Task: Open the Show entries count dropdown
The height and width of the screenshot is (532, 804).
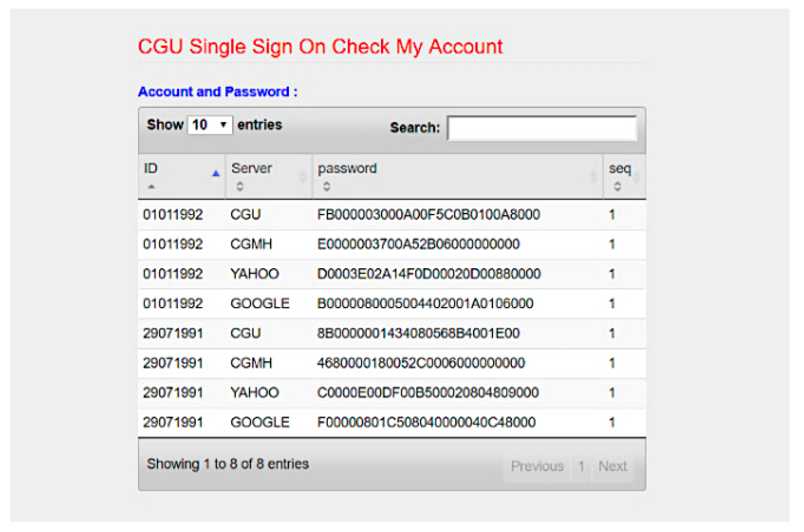Action: coord(210,125)
